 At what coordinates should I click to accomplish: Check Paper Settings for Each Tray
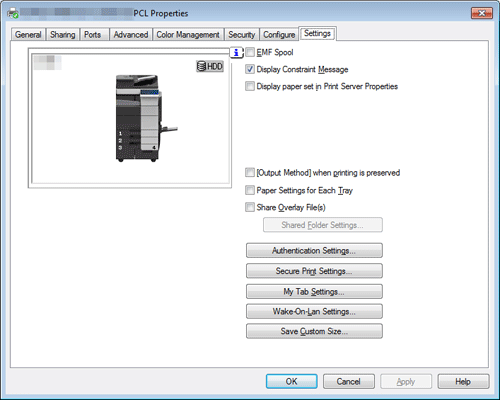(x=250, y=190)
